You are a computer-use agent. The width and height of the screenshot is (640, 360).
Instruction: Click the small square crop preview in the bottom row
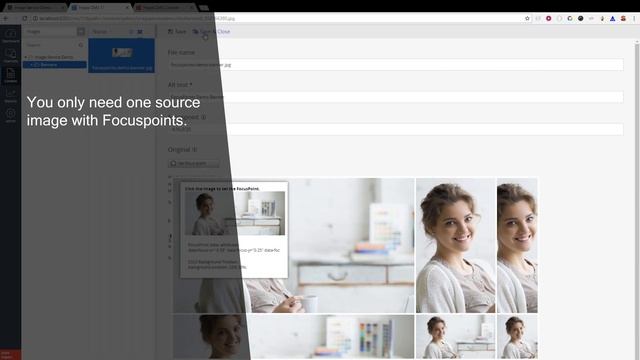(x=456, y=337)
